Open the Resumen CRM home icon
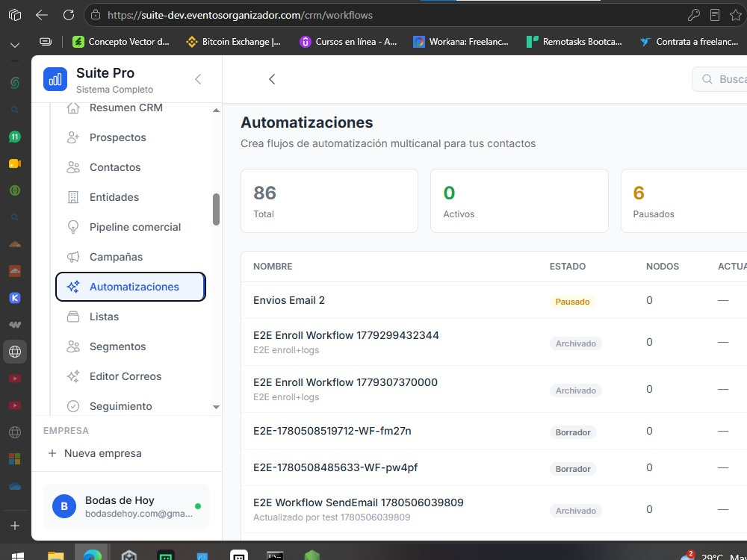This screenshot has height=560, width=747. pos(73,108)
